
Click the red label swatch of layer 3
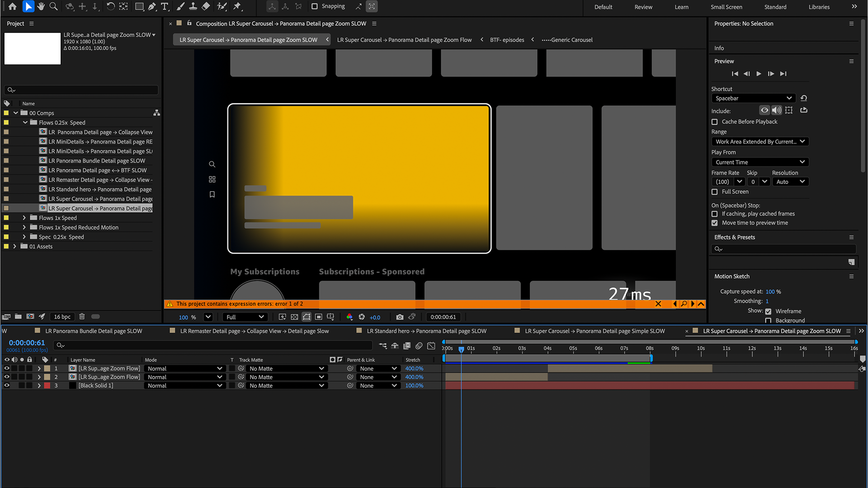(x=47, y=385)
